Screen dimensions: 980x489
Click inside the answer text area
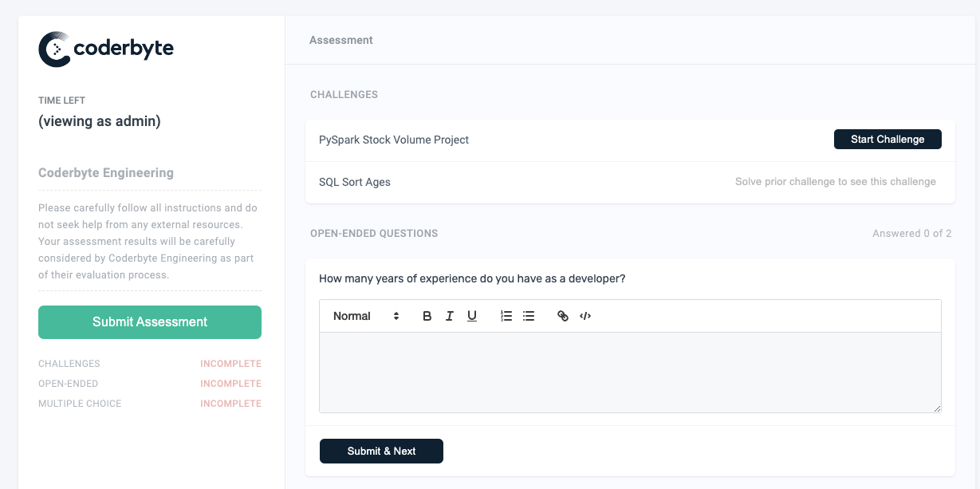pos(629,371)
